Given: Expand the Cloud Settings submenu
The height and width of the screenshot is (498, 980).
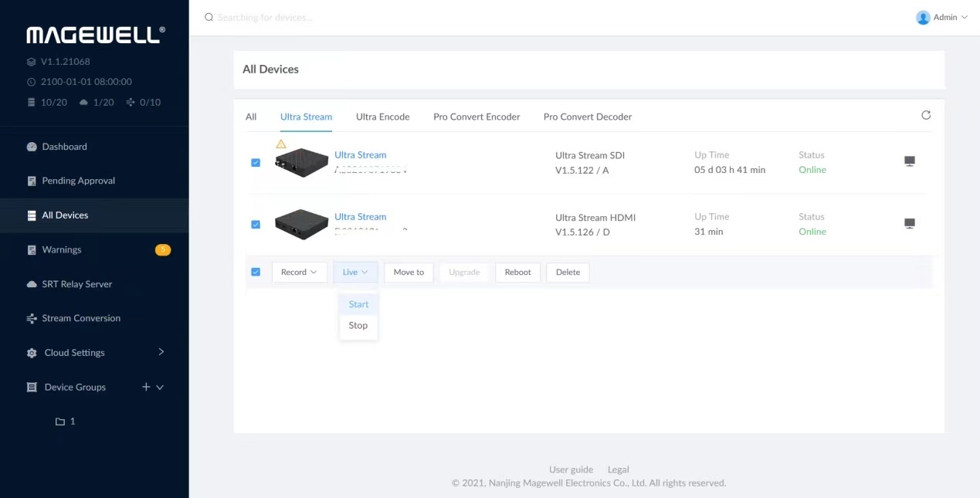Looking at the screenshot, I should click(x=161, y=352).
